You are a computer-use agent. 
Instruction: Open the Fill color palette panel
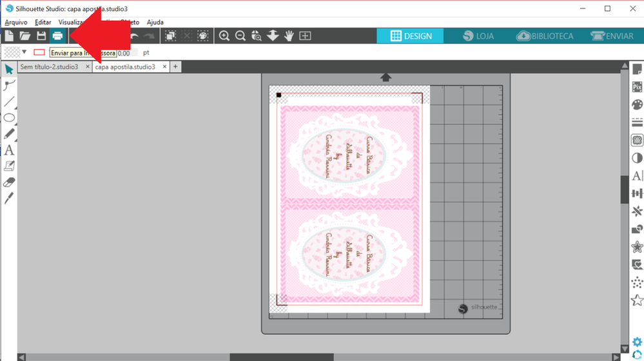637,104
